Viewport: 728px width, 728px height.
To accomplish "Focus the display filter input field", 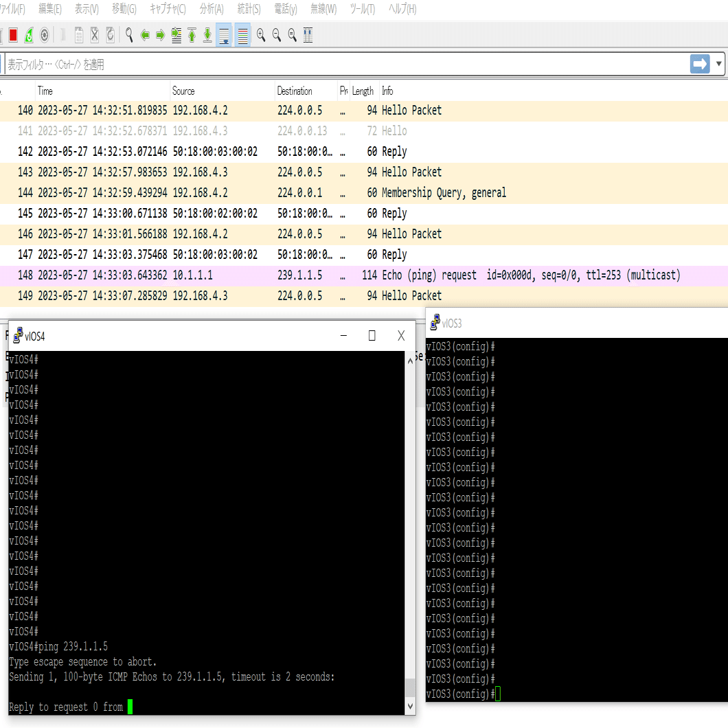I will point(346,64).
